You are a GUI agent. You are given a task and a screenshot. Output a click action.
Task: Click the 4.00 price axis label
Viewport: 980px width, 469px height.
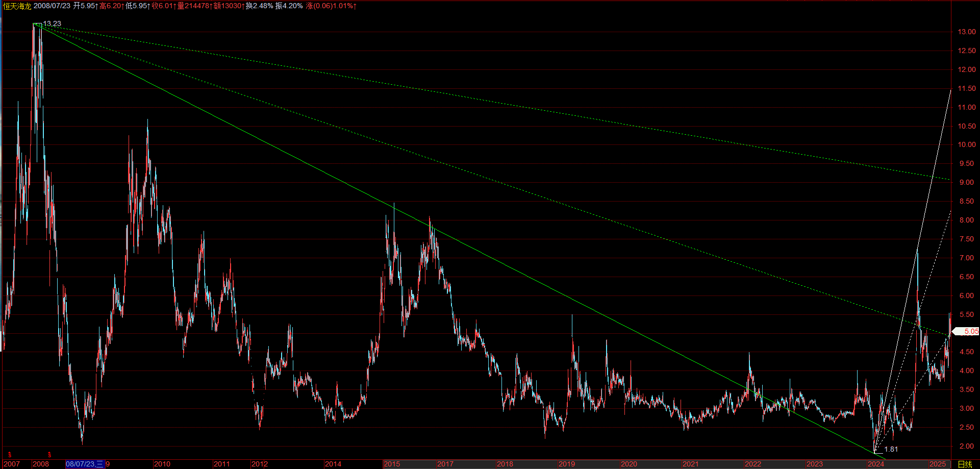[968, 371]
